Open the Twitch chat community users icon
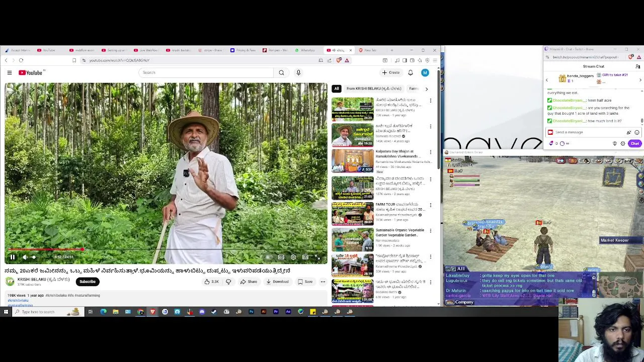This screenshot has width=644, height=362. pyautogui.click(x=638, y=66)
